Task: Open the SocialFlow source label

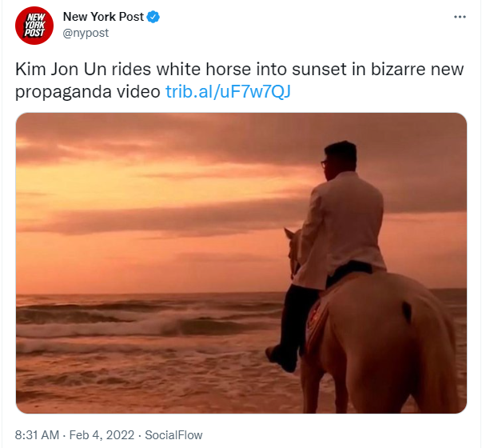Action: tap(173, 434)
